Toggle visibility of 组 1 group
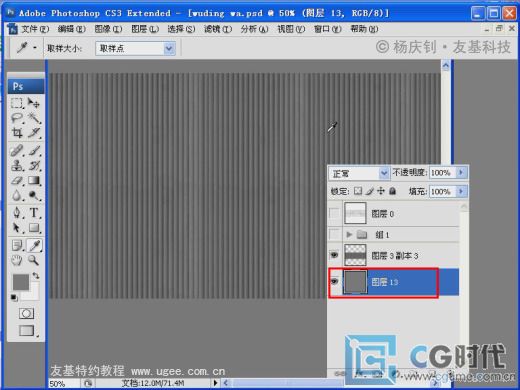This screenshot has height=390, width=520. [334, 235]
